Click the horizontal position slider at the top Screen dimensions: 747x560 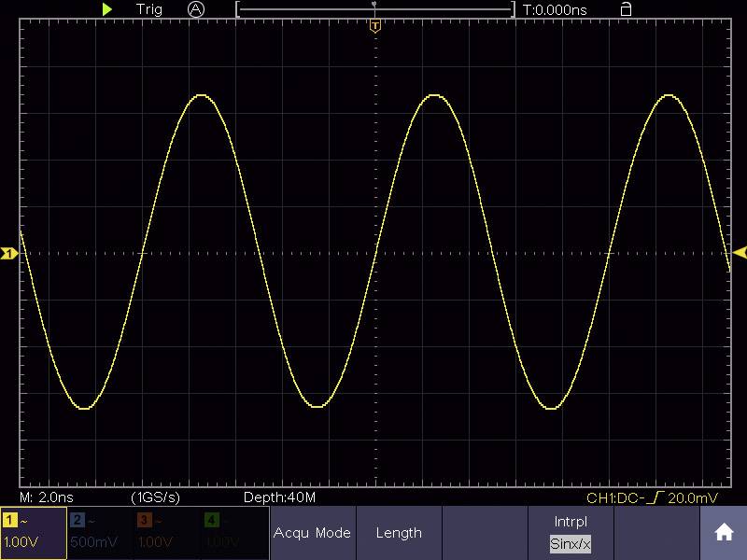point(376,8)
